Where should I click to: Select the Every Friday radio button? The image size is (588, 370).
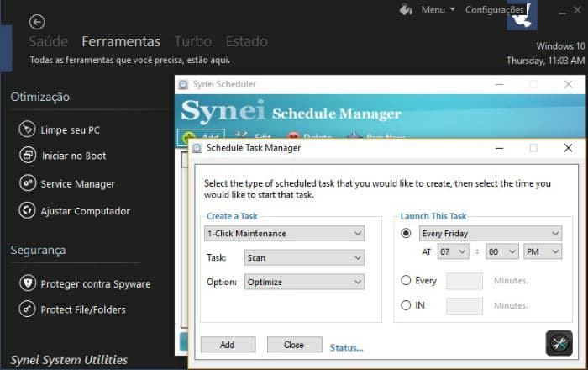pos(406,234)
